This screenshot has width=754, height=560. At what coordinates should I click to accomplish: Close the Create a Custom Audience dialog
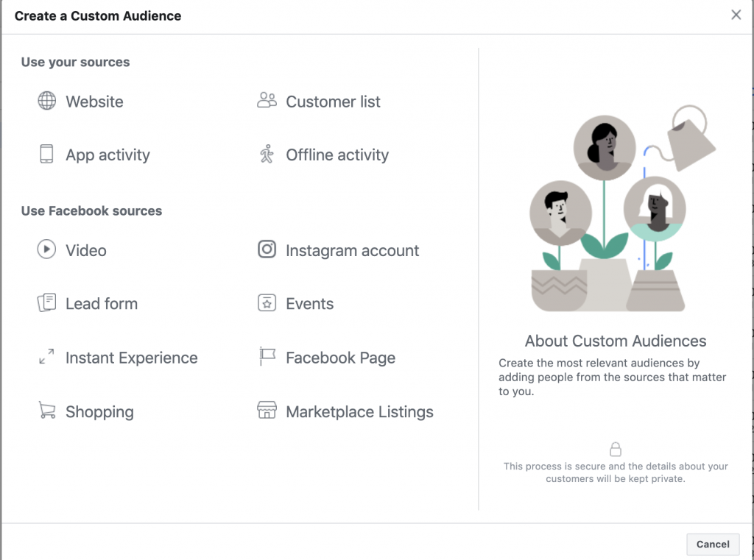736,15
